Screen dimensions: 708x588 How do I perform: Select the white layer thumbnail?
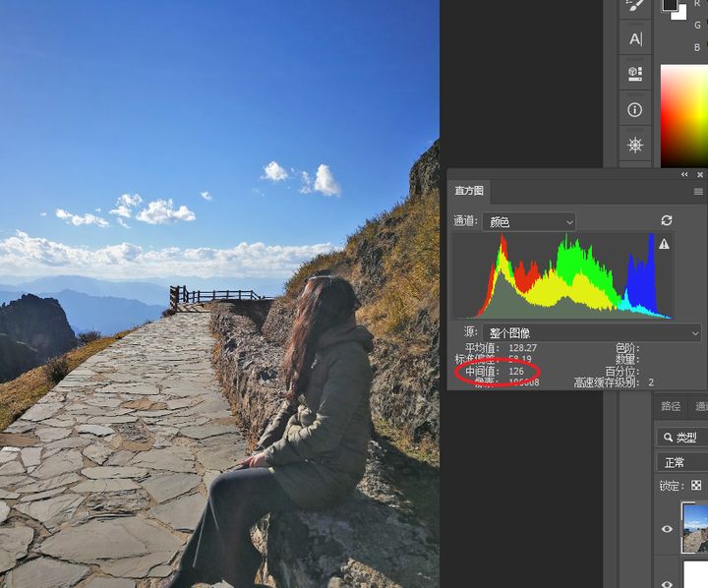coord(696,574)
